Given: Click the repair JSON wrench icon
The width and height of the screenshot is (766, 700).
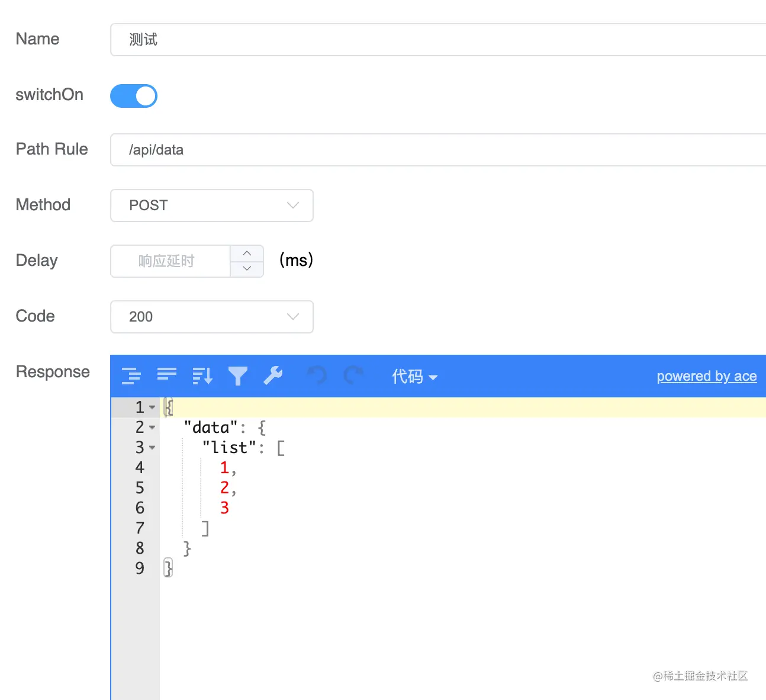Looking at the screenshot, I should point(273,376).
